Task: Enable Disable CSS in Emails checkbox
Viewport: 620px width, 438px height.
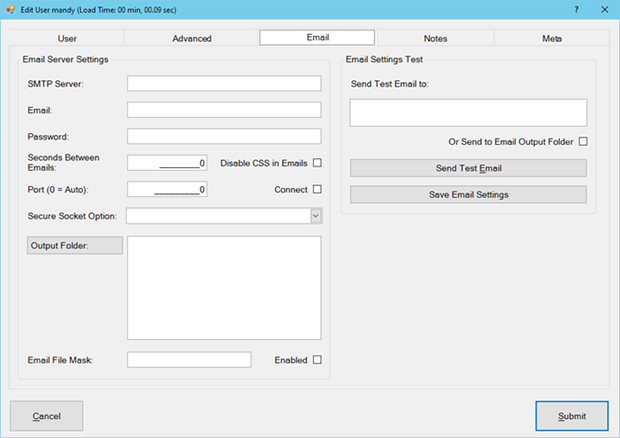Action: (x=318, y=163)
